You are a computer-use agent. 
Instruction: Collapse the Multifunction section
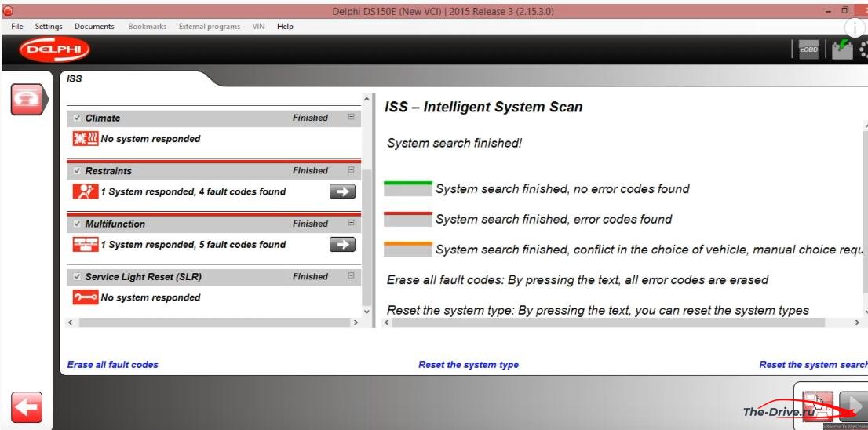tap(351, 224)
